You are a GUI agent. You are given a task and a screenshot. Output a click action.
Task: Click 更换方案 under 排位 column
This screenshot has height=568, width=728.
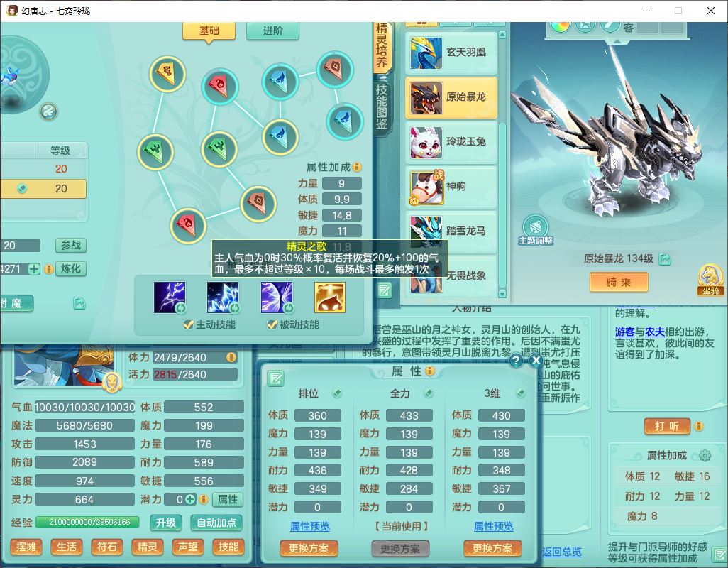tap(309, 549)
